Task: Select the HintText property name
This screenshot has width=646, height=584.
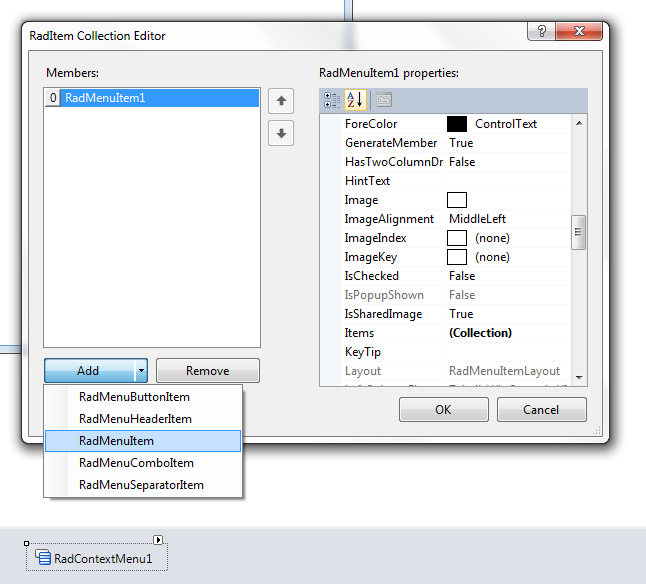Action: point(367,181)
